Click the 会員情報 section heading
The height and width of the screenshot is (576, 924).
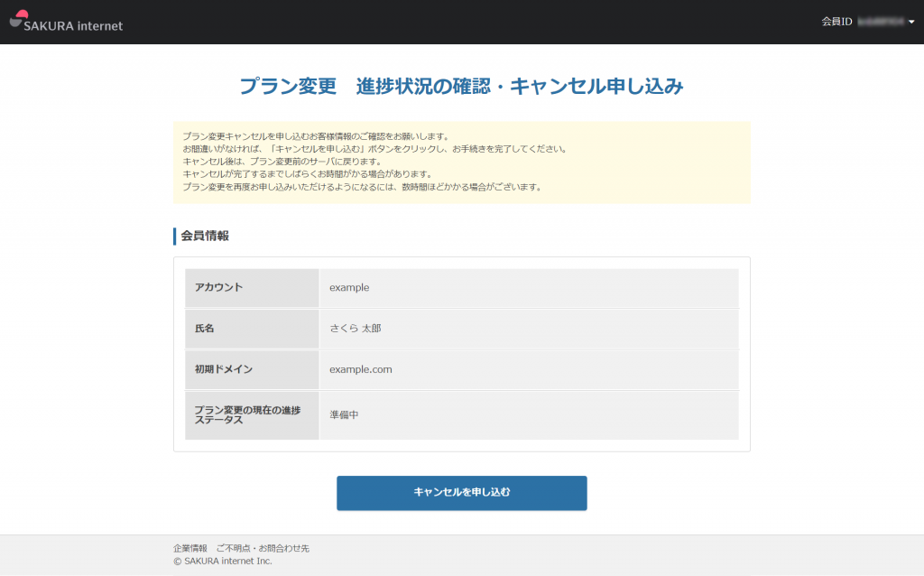pyautogui.click(x=205, y=236)
